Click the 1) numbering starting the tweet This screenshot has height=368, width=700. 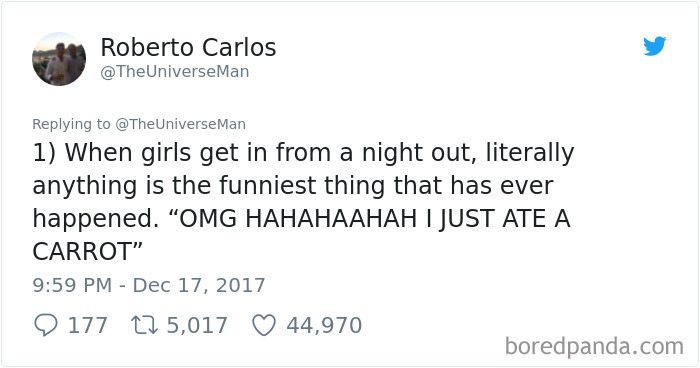pos(44,153)
